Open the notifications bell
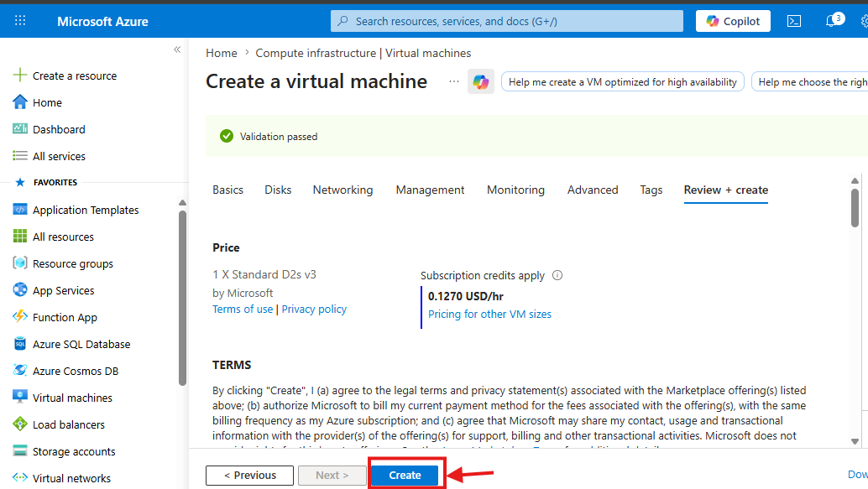Viewport: 868px width, 489px height. point(833,20)
